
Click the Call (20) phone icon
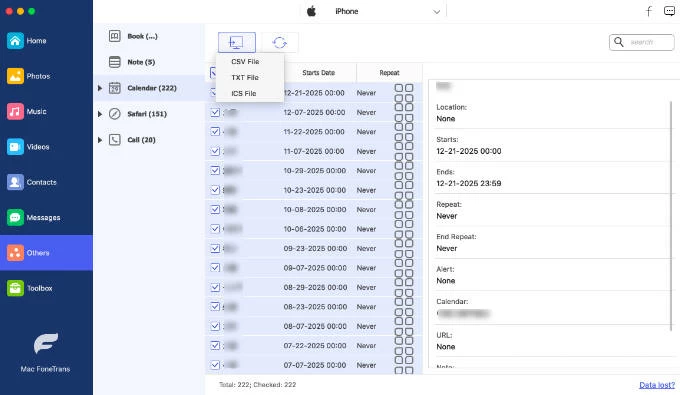(114, 140)
